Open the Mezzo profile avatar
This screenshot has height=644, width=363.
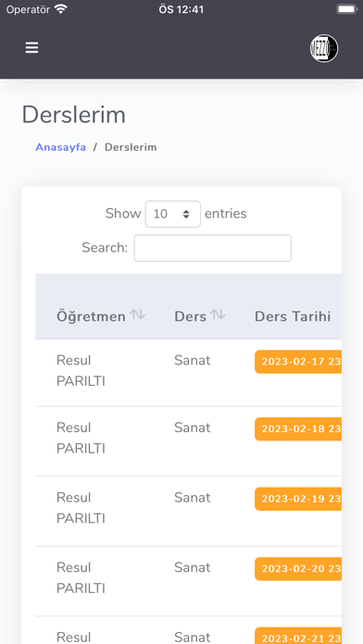pyautogui.click(x=324, y=48)
